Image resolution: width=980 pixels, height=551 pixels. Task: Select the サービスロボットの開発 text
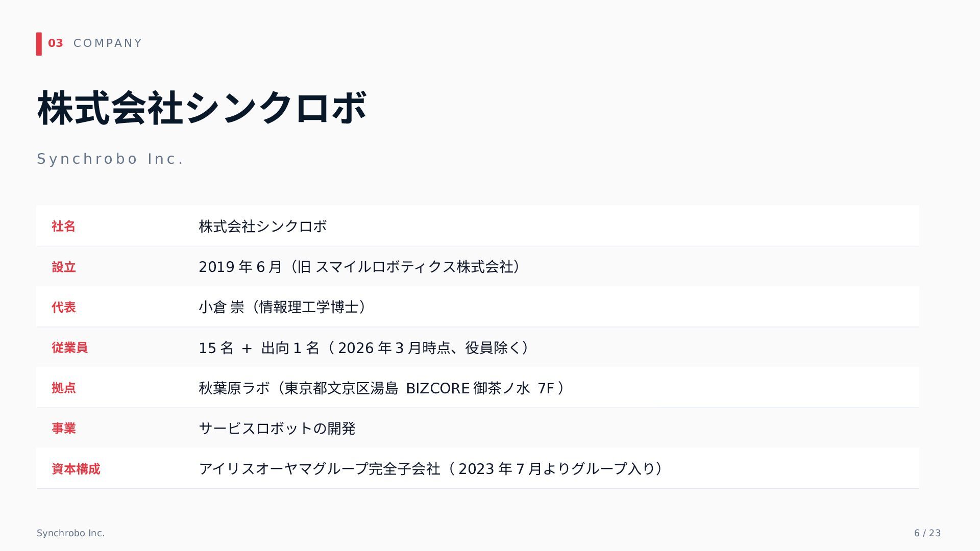point(277,429)
